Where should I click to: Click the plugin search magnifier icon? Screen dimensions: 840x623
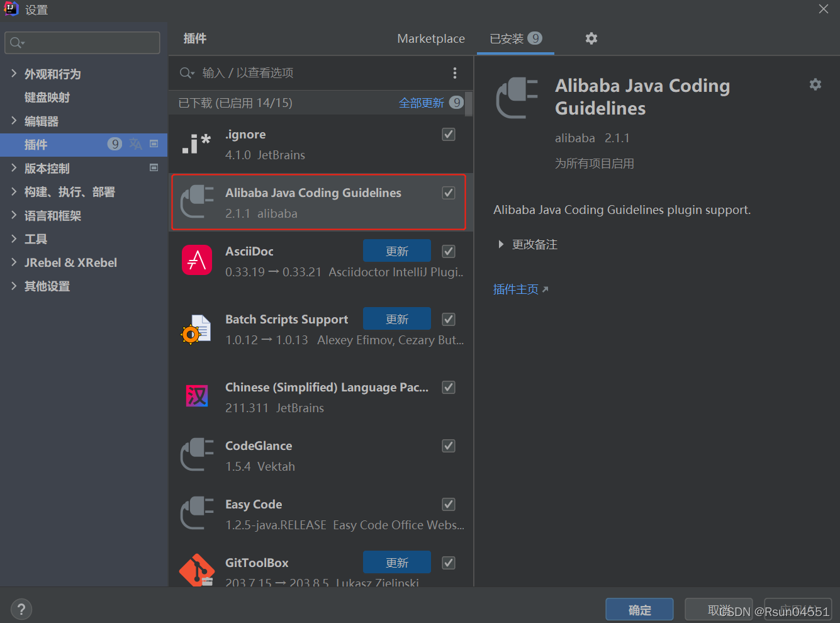(187, 73)
